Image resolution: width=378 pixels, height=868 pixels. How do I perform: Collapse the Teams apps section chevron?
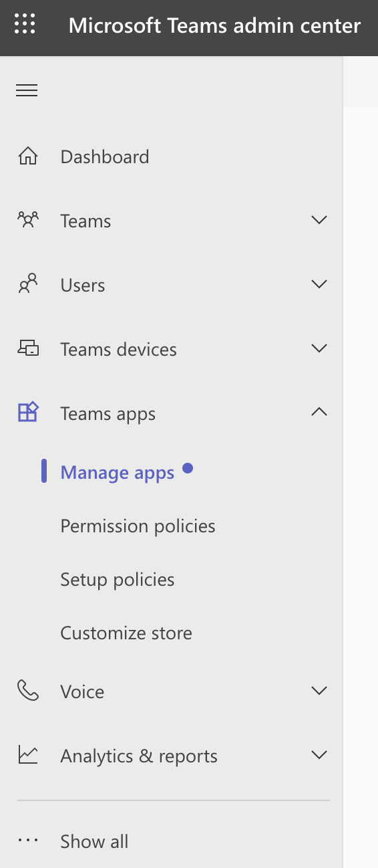pyautogui.click(x=319, y=412)
